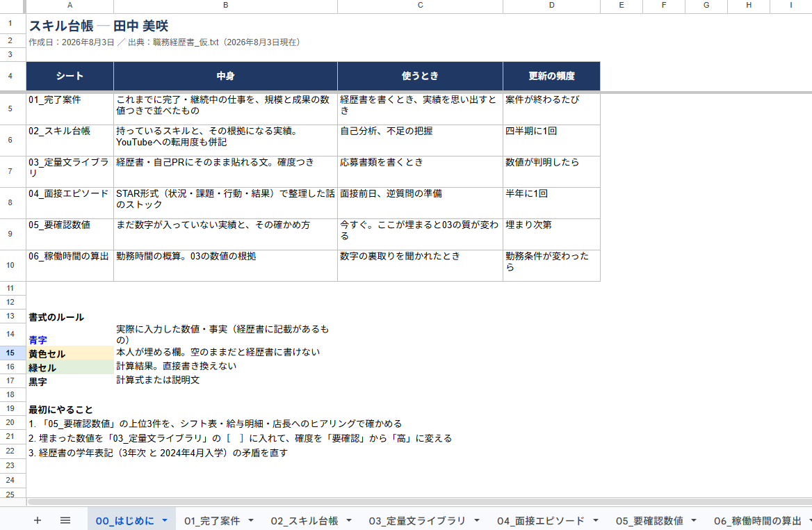
Task: Select the 03_定量文ライブラリ cell in the table
Action: tap(70, 172)
